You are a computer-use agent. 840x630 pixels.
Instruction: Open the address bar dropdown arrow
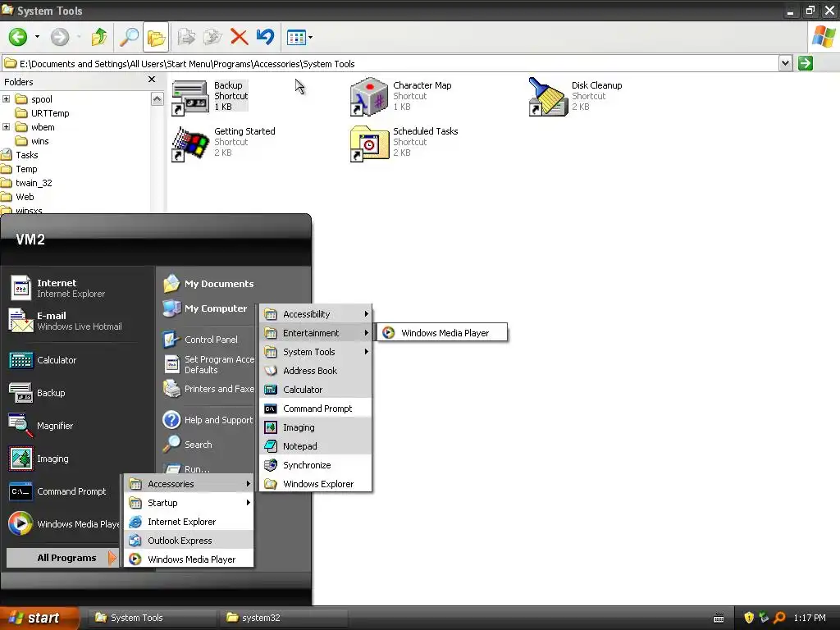(785, 63)
